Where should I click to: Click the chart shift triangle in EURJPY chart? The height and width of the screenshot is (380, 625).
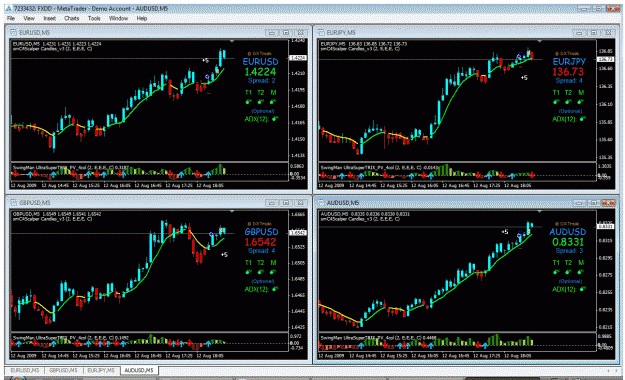540,41
